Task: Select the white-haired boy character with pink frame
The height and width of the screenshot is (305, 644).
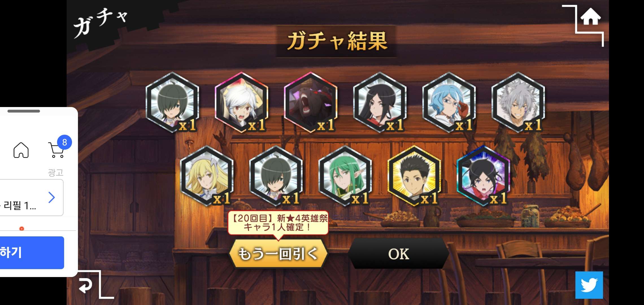Action: pos(241,102)
